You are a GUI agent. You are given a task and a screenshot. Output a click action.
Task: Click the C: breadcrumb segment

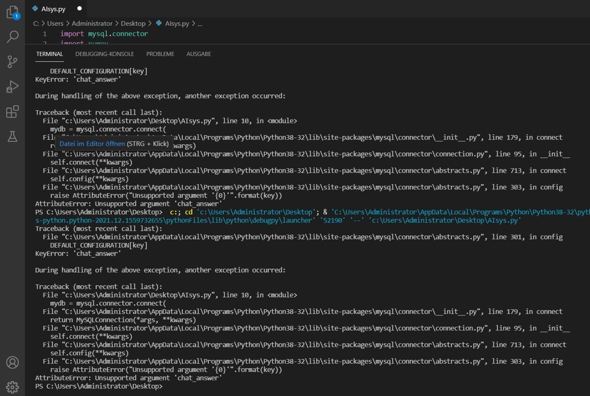(36, 23)
